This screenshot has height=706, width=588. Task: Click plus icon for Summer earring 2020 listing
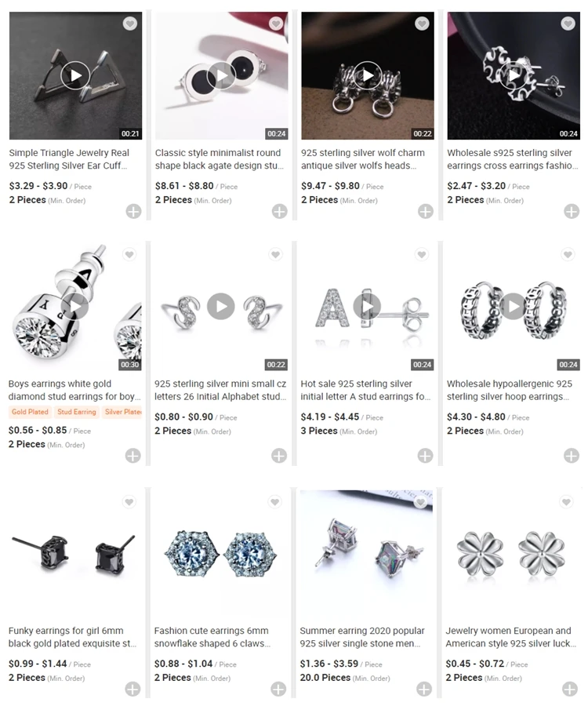(x=424, y=689)
